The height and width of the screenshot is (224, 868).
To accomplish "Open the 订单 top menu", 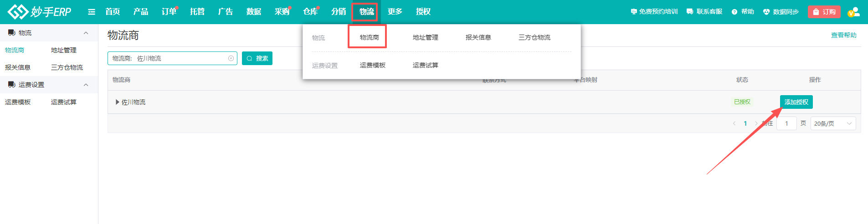I will [x=169, y=12].
